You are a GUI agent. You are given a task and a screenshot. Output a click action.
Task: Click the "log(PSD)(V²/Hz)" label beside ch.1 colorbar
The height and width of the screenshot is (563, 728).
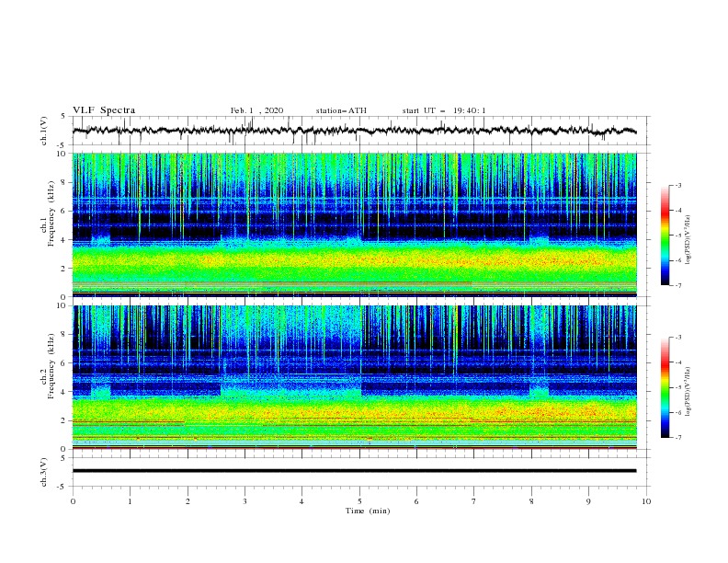coord(688,240)
